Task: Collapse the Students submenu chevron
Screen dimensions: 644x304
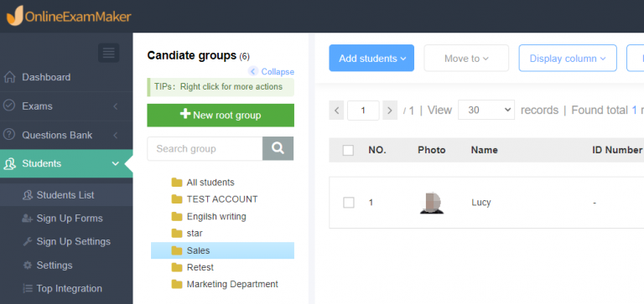Action: (116, 163)
